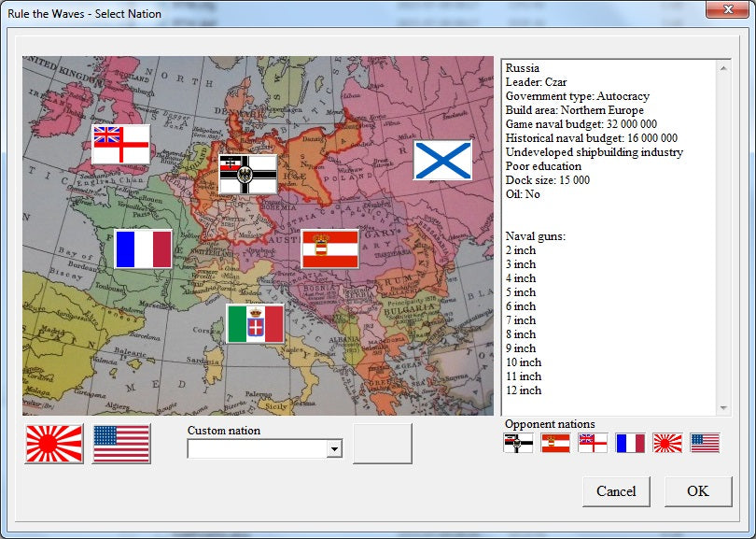
Task: Choose the German Imperial flag on the map
Action: tap(247, 174)
